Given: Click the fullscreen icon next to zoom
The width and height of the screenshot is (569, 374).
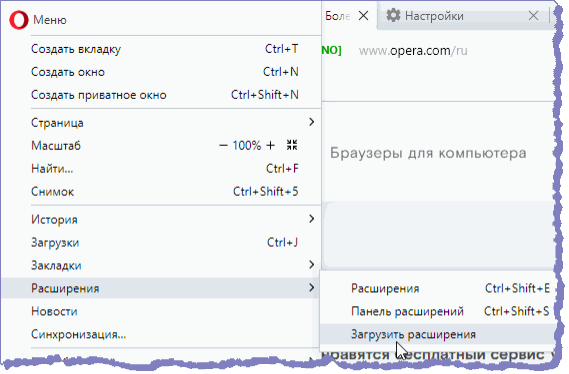Looking at the screenshot, I should [x=292, y=145].
